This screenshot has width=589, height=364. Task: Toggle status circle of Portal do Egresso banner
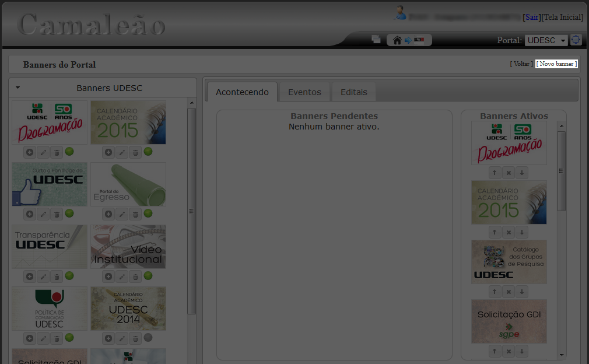pos(148,213)
